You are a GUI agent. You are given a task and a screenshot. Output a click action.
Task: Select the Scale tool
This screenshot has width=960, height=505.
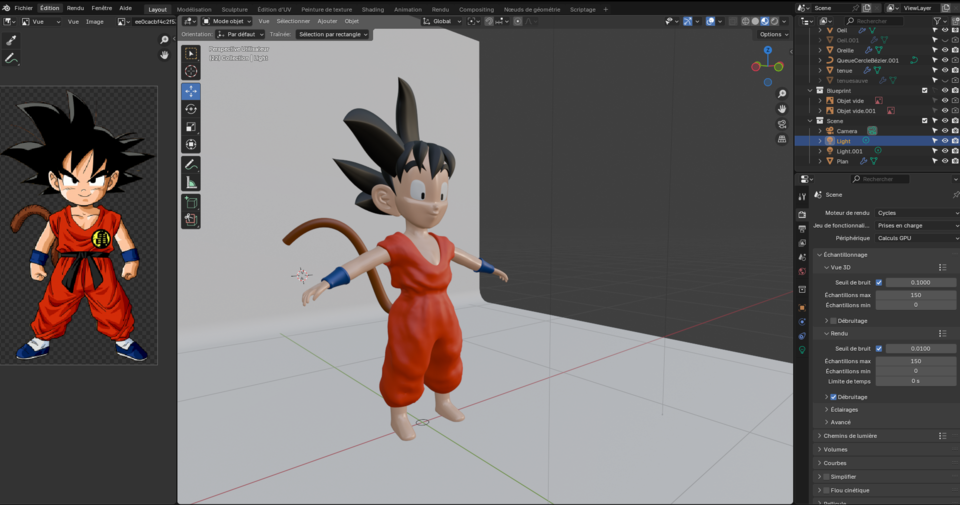tap(191, 126)
